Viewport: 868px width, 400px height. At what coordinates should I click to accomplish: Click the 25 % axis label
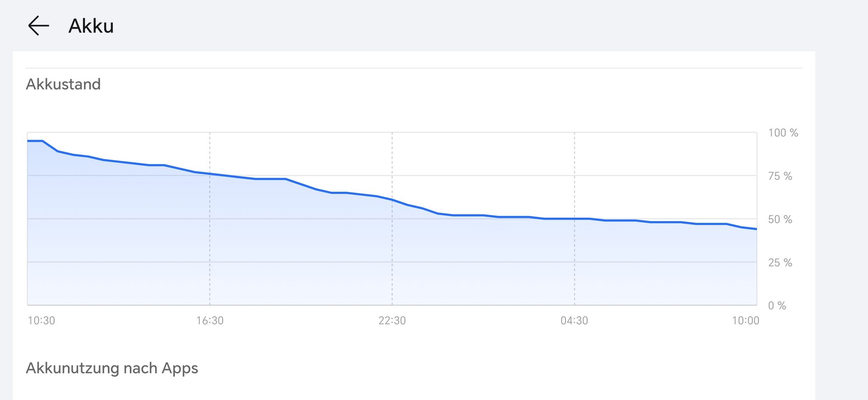(780, 263)
